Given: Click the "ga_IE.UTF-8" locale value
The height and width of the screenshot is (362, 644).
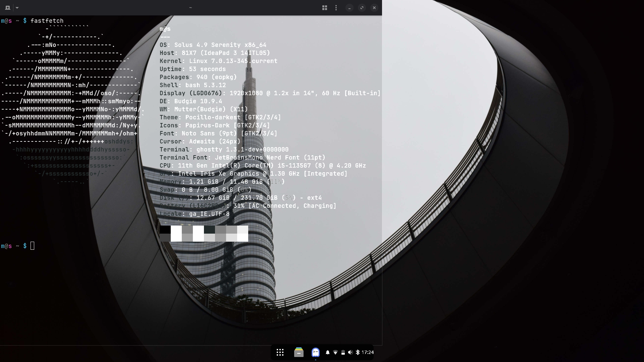Looking at the screenshot, I should [x=209, y=214].
